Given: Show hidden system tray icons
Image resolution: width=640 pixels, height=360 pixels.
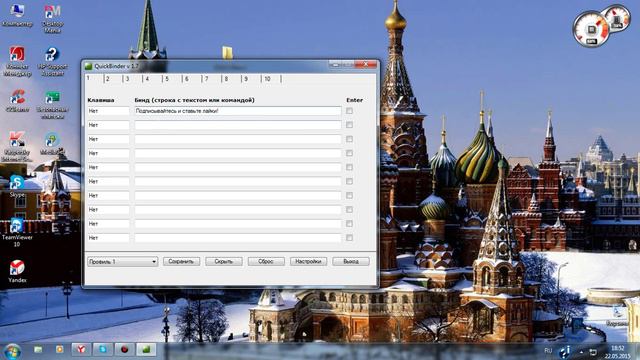Looking at the screenshot, I should click(581, 351).
